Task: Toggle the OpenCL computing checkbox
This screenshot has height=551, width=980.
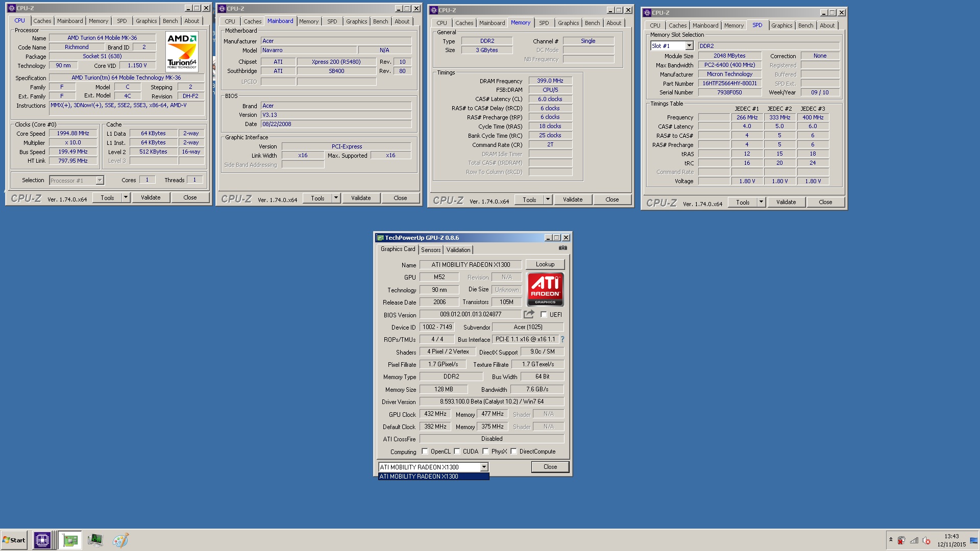Action: click(x=425, y=452)
